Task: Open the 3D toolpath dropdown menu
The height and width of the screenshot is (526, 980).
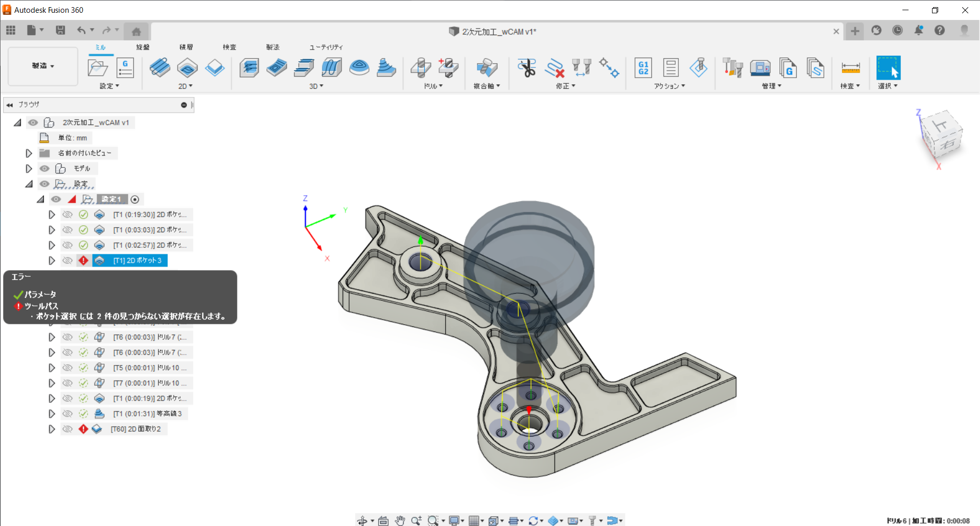Action: (316, 86)
